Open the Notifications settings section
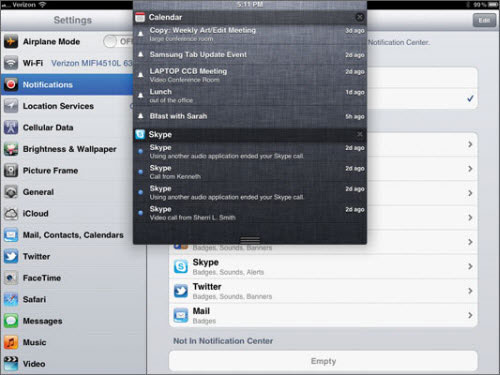 [x=67, y=85]
